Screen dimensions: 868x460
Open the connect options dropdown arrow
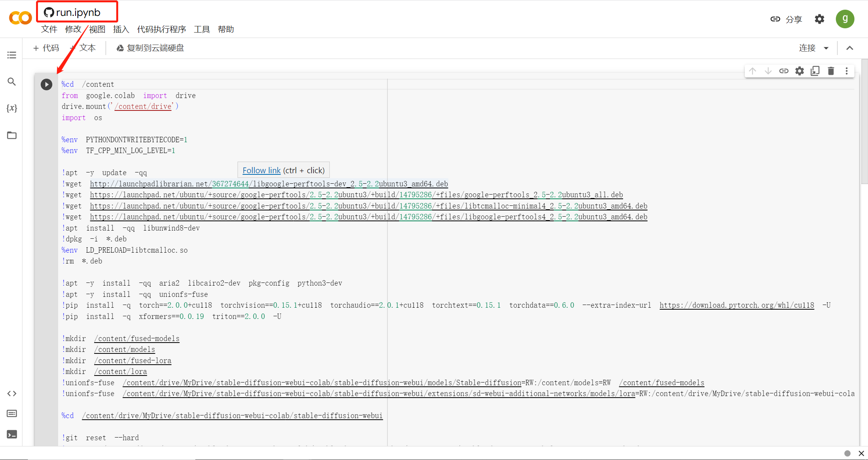(827, 48)
